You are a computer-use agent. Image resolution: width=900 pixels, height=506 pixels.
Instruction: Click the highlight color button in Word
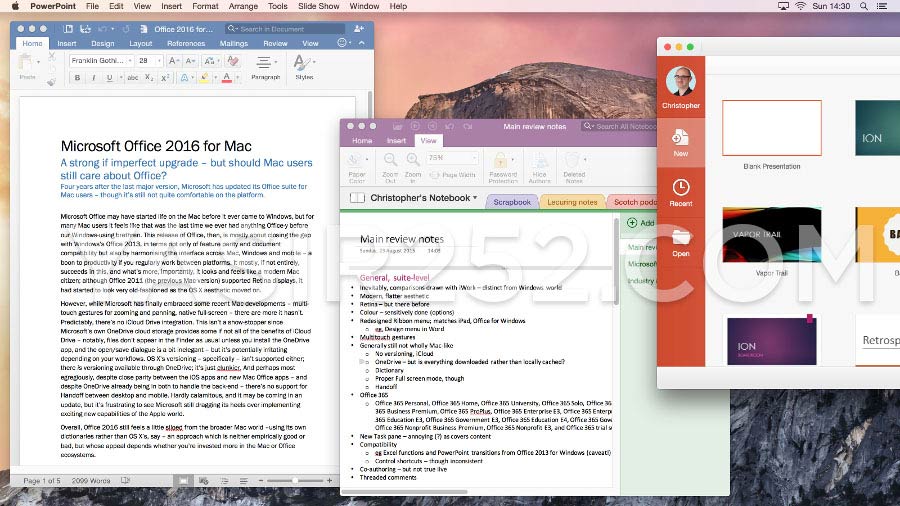[204, 78]
